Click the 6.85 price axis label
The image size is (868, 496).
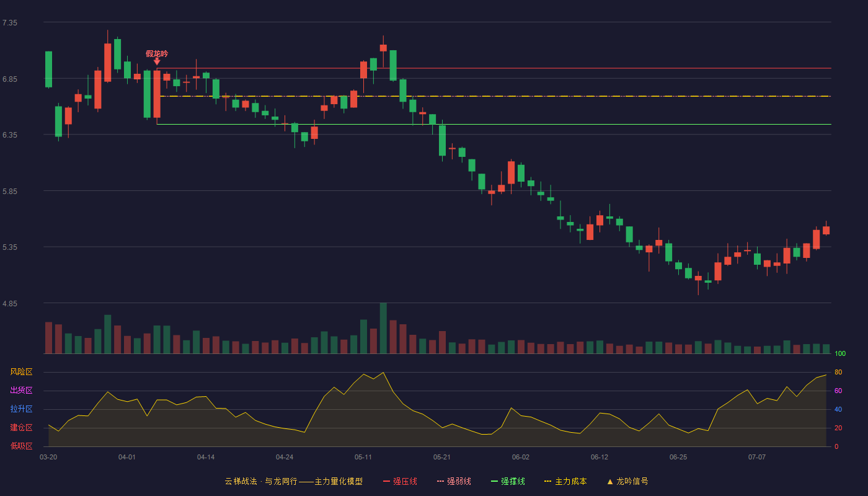tap(10, 79)
